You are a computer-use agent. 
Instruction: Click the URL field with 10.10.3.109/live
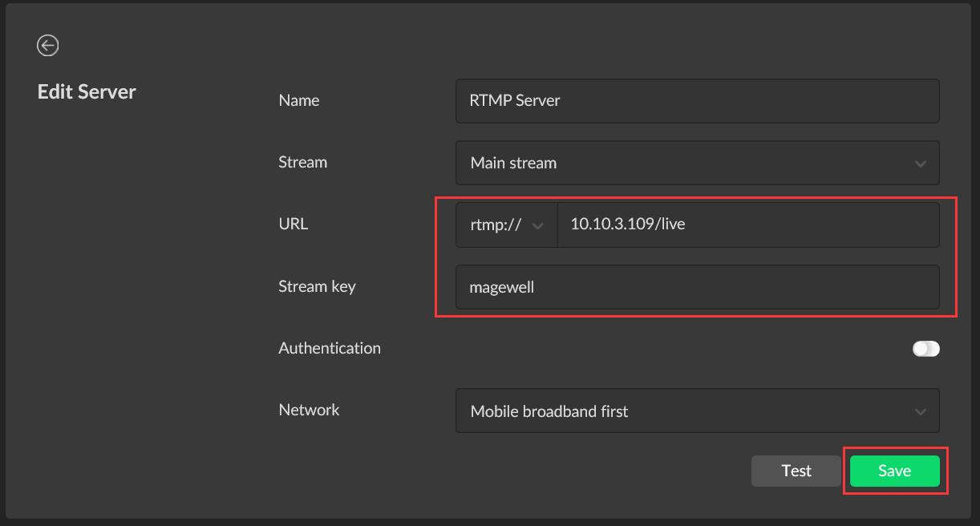(x=746, y=225)
